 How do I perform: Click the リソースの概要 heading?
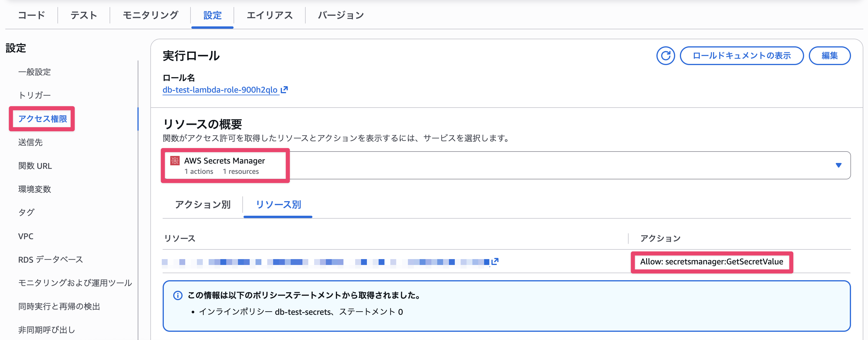(202, 124)
